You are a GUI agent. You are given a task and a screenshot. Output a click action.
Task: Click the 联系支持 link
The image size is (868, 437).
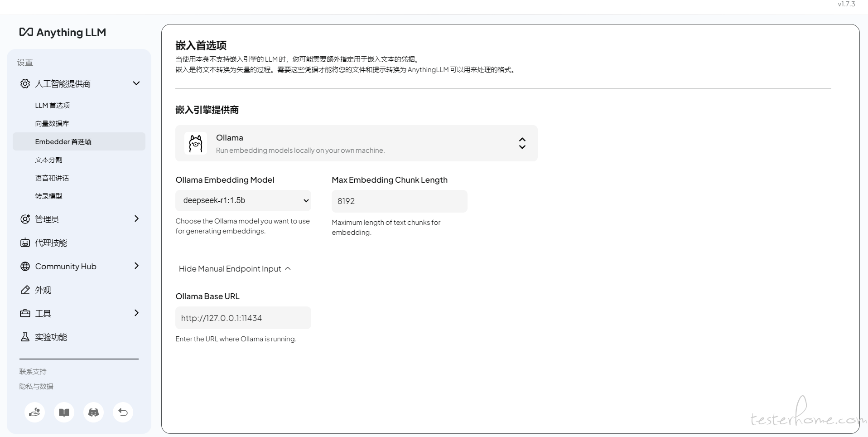(33, 371)
